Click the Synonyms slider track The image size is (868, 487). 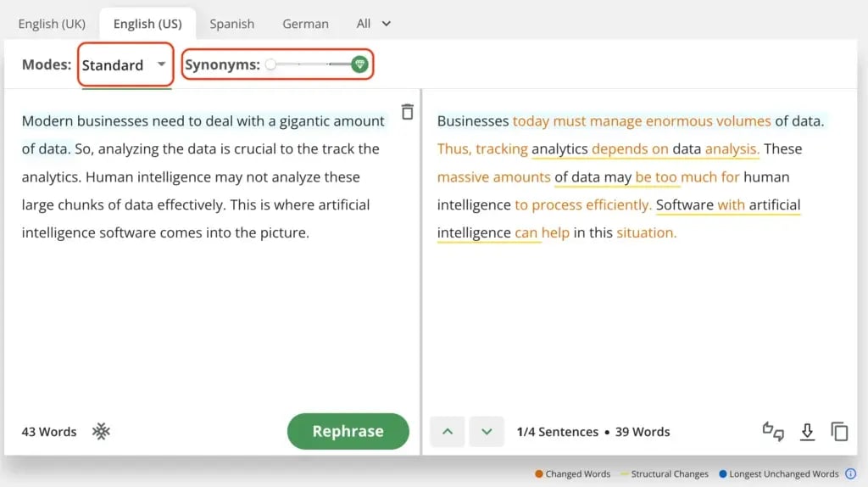tap(314, 64)
